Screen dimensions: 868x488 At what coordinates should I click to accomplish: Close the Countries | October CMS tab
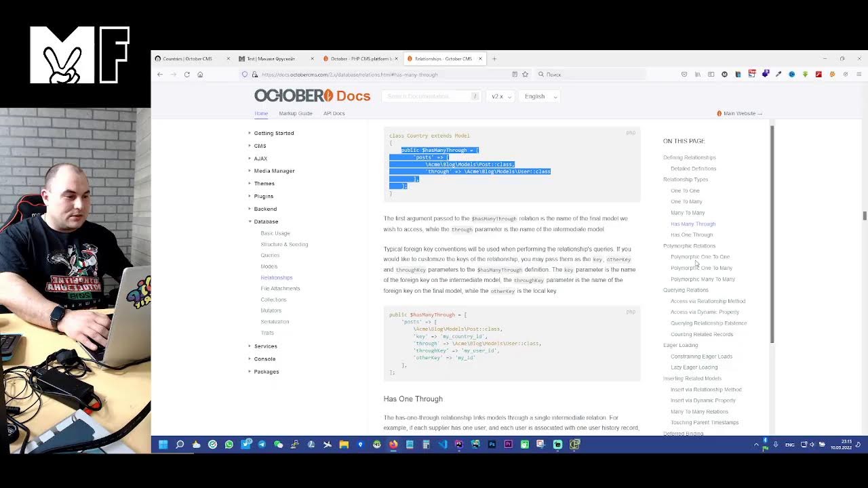228,59
